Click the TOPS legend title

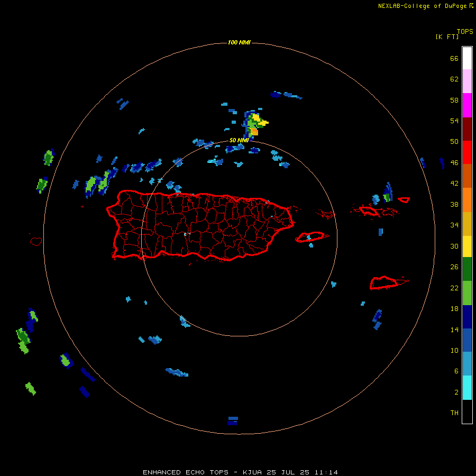click(x=465, y=31)
